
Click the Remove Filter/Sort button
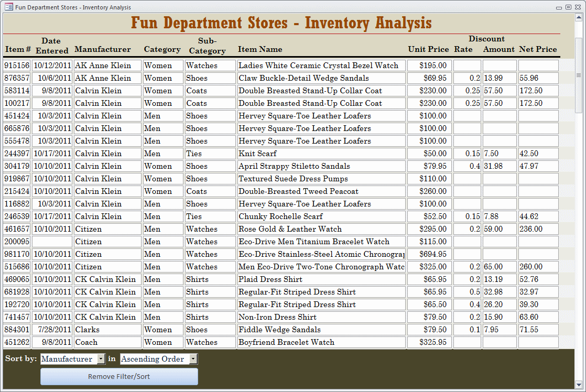pyautogui.click(x=119, y=377)
